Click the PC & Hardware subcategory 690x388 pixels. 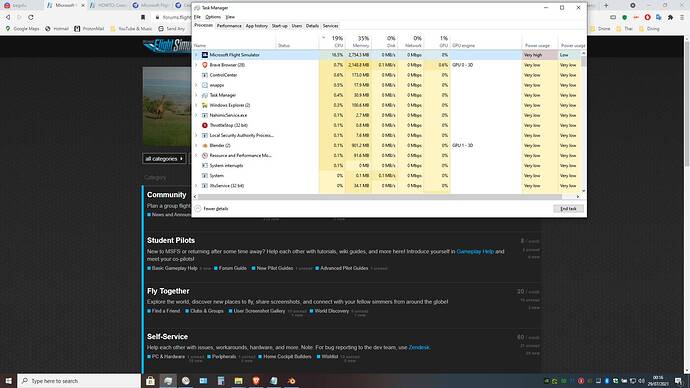pos(168,357)
